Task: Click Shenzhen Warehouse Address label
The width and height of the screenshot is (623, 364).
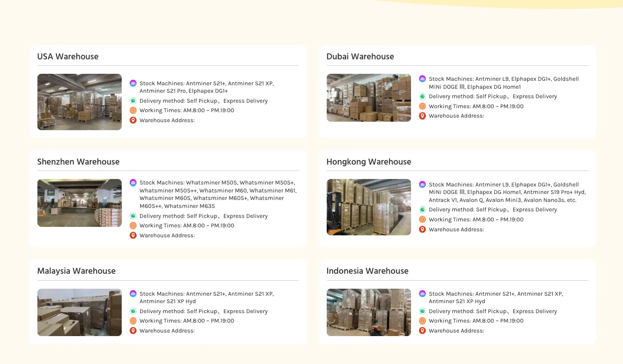Action: 167,235
